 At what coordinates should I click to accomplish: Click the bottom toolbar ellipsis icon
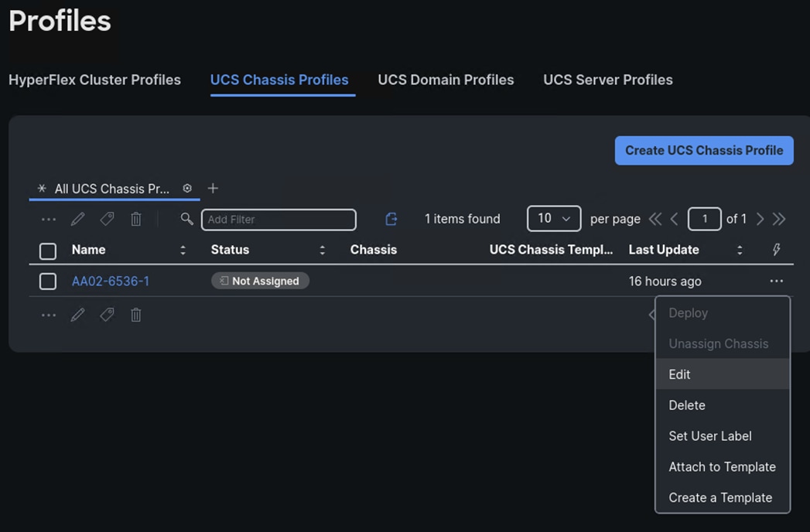tap(49, 315)
